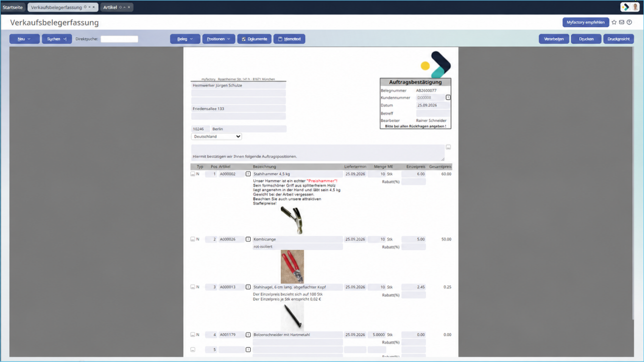
Task: Expand the Neu dropdown button
Action: pyautogui.click(x=24, y=39)
